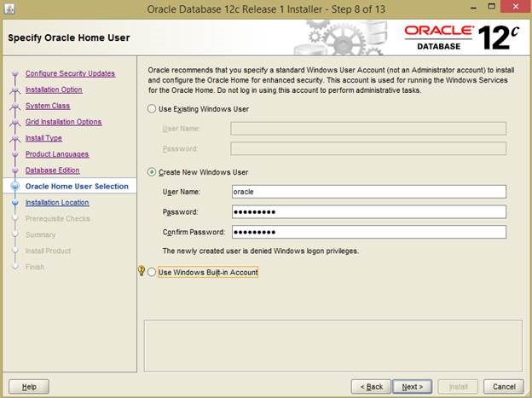532x398 pixels.
Task: Click the empty message area at bottom
Action: (x=332, y=345)
